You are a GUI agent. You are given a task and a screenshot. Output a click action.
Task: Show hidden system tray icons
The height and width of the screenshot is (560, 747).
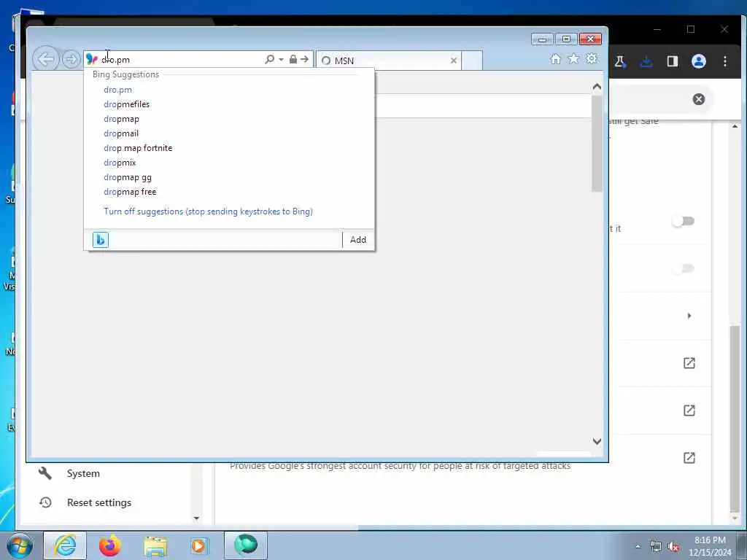pos(638,546)
